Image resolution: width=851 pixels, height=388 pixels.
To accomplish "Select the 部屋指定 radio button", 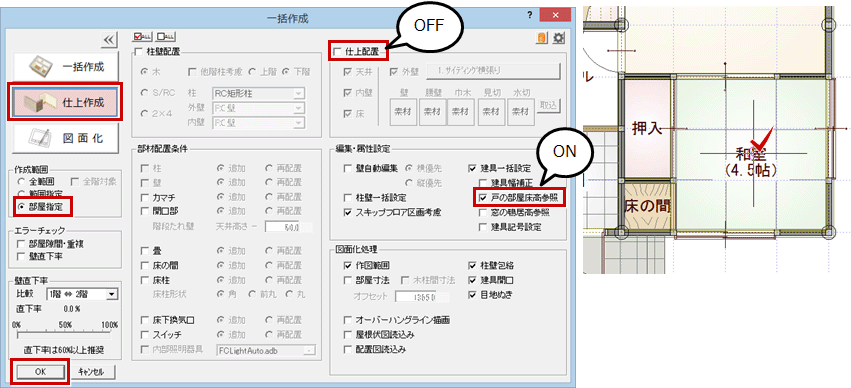I will [x=21, y=207].
